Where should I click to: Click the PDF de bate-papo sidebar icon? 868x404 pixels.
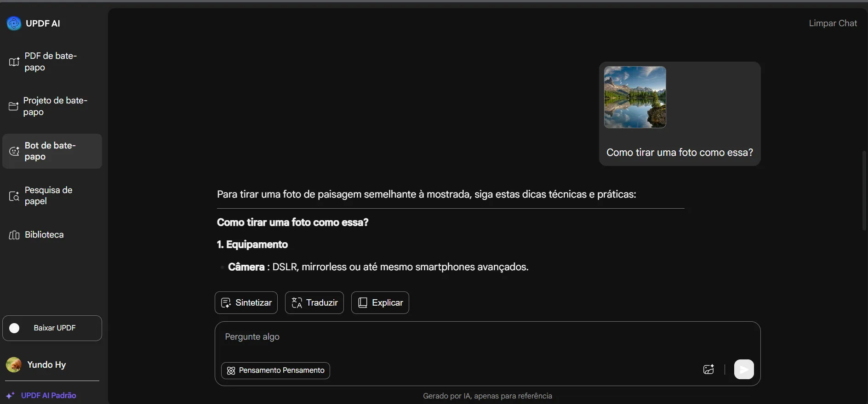coord(14,62)
